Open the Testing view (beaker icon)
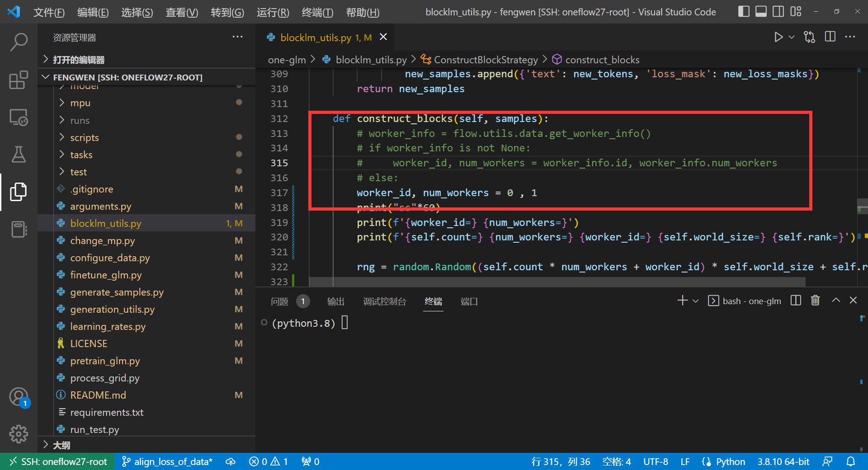 click(19, 154)
